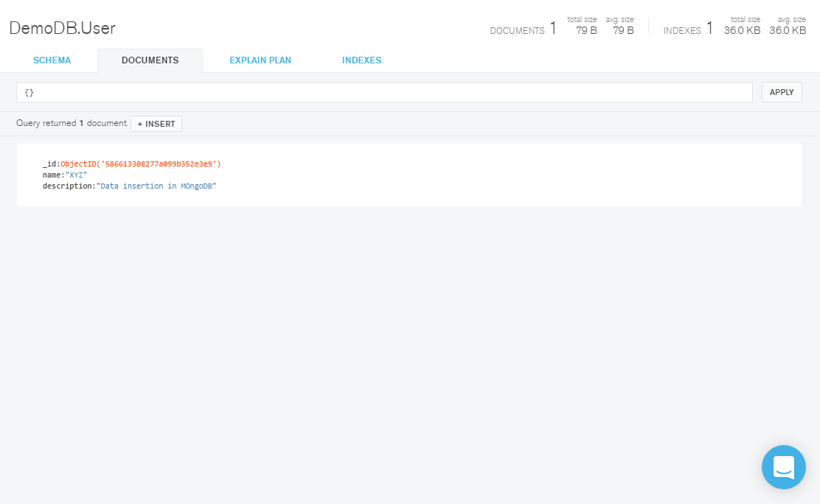Click the description field key
The height and width of the screenshot is (504, 820).
click(x=67, y=186)
